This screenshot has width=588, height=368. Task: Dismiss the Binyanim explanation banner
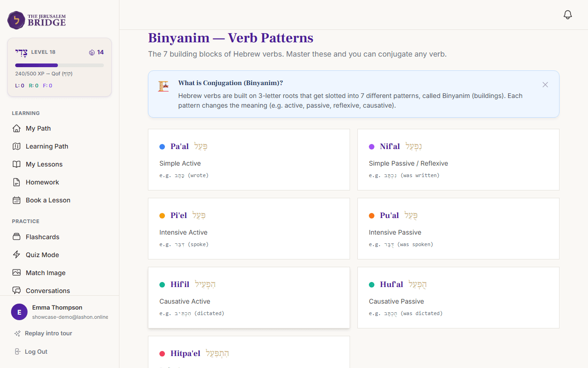point(545,85)
